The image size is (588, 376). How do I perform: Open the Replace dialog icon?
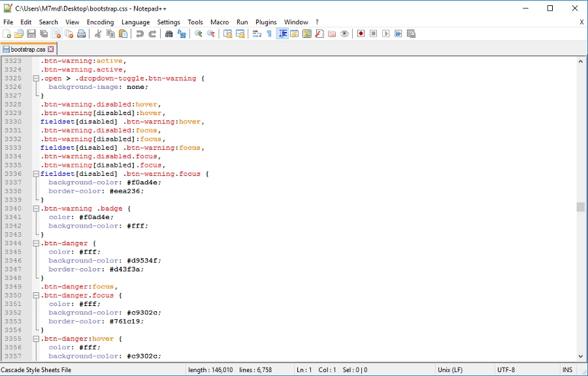pyautogui.click(x=182, y=34)
